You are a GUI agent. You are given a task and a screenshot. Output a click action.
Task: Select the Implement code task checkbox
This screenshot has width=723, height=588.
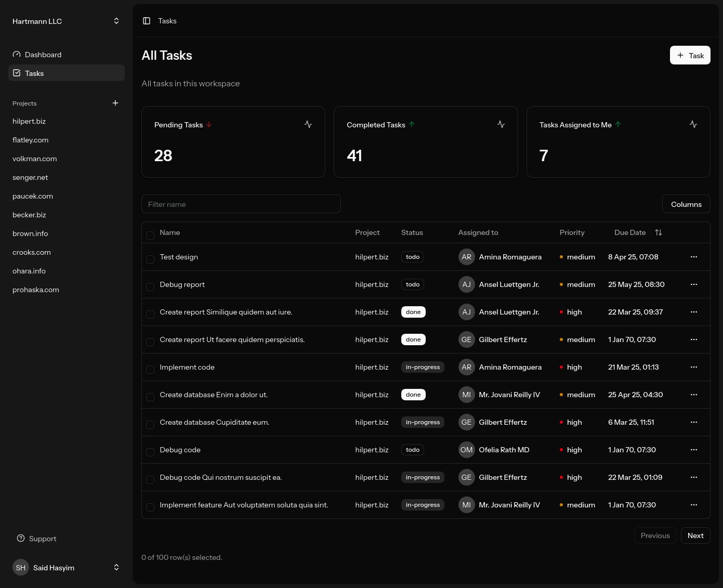coord(150,370)
